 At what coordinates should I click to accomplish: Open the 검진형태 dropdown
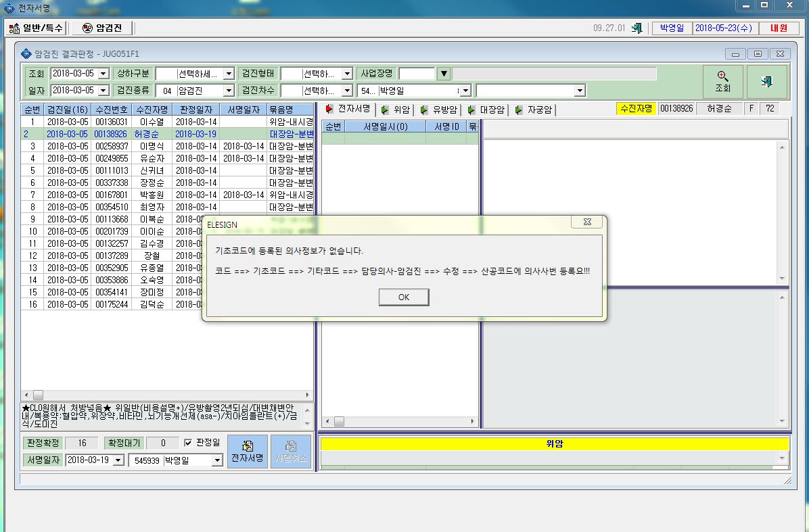click(347, 74)
